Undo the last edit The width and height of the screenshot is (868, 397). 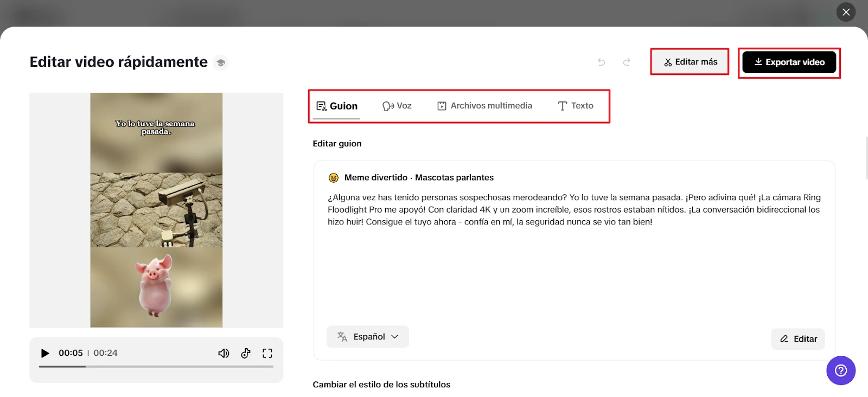click(601, 62)
